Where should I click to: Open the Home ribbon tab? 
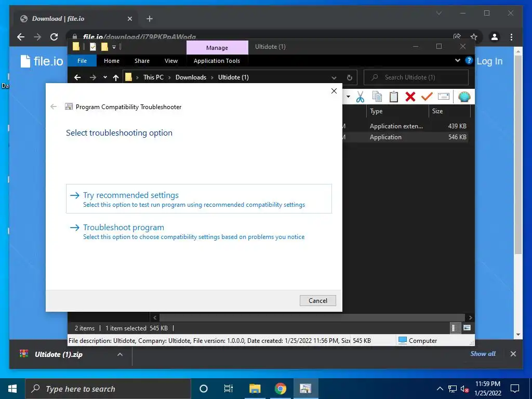coord(112,61)
